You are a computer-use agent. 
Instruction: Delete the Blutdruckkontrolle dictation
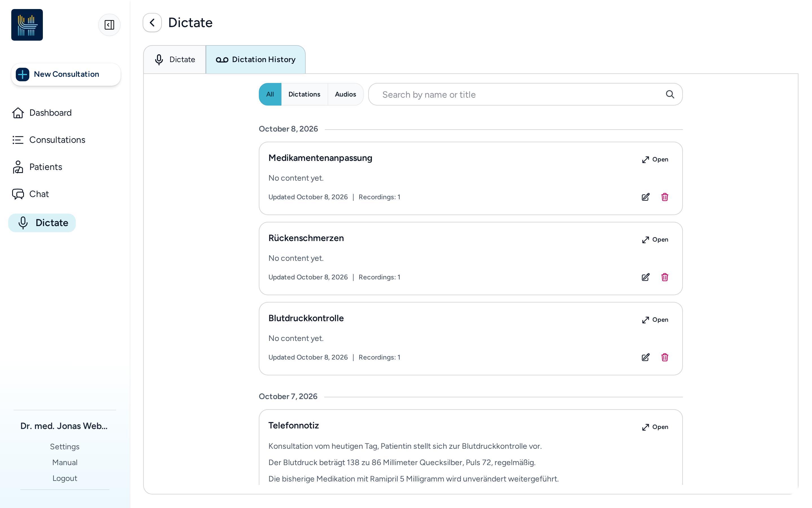tap(665, 357)
